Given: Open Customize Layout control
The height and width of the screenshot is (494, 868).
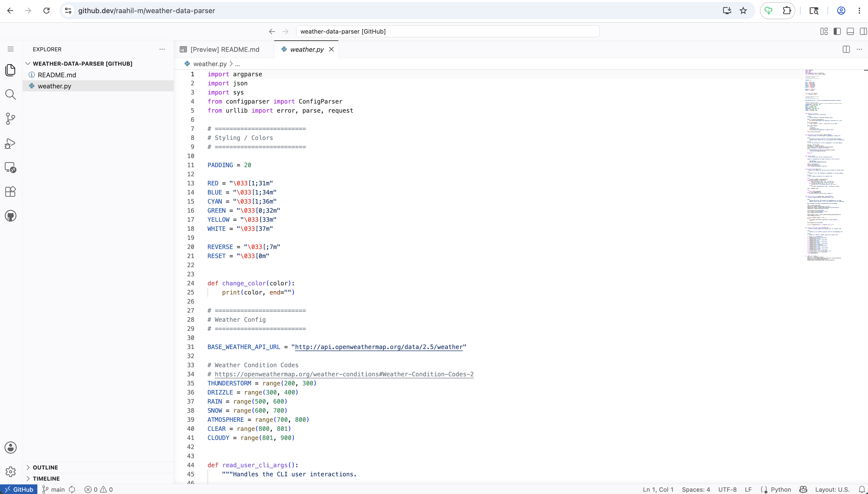Looking at the screenshot, I should pyautogui.click(x=824, y=32).
